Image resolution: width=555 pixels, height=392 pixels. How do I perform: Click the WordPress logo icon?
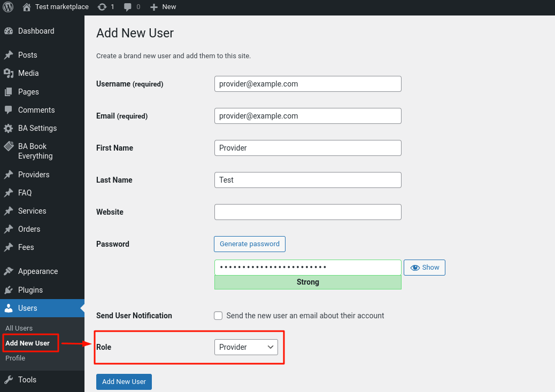(8, 7)
